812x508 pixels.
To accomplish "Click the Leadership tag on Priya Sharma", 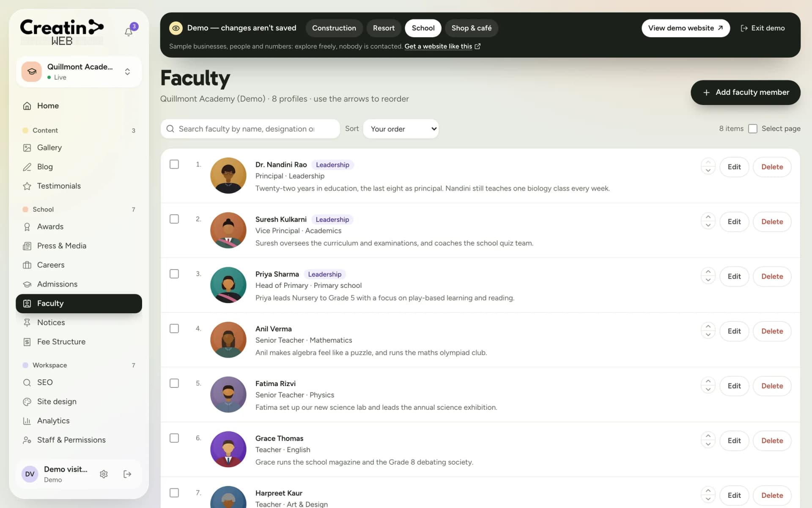I will pyautogui.click(x=325, y=274).
